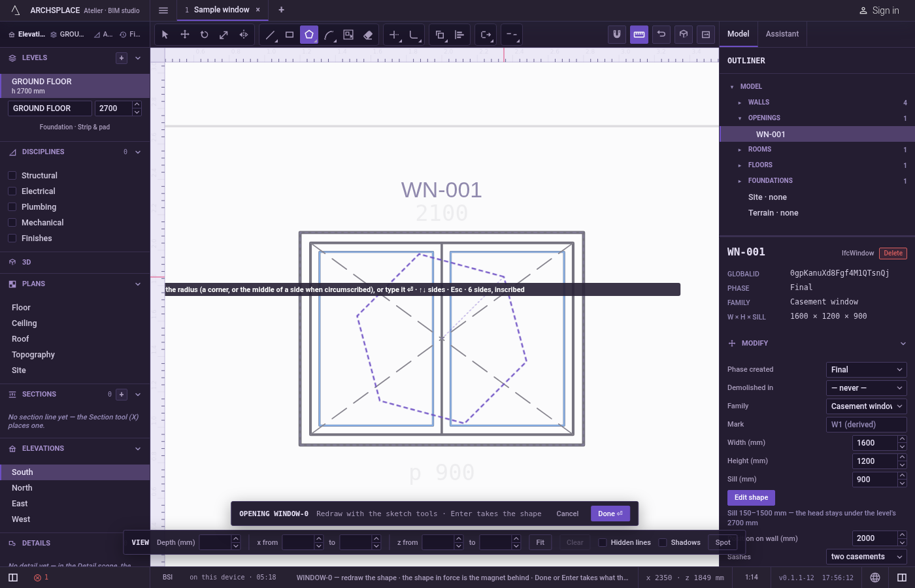The image size is (915, 588).
Task: Click the Undo arrow icon
Action: [x=661, y=35]
